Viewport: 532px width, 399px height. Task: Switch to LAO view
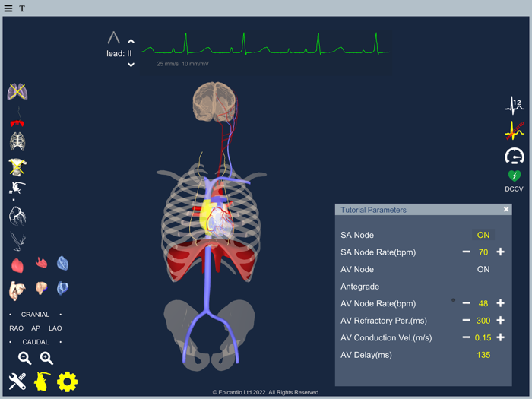coord(55,328)
